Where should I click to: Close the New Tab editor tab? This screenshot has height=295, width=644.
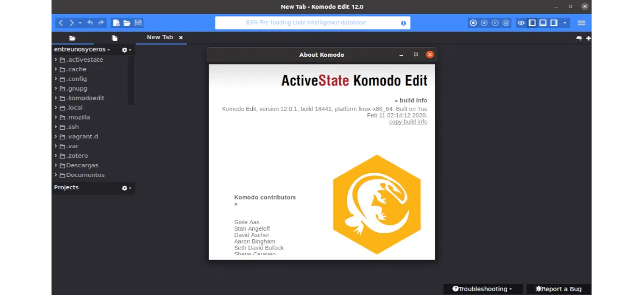coord(181,38)
